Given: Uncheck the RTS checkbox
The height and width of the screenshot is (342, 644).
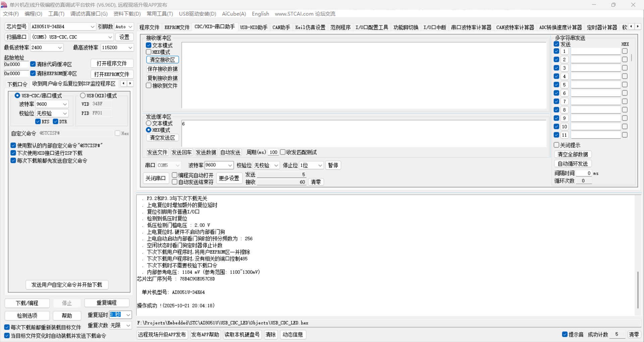Looking at the screenshot, I should tap(38, 121).
